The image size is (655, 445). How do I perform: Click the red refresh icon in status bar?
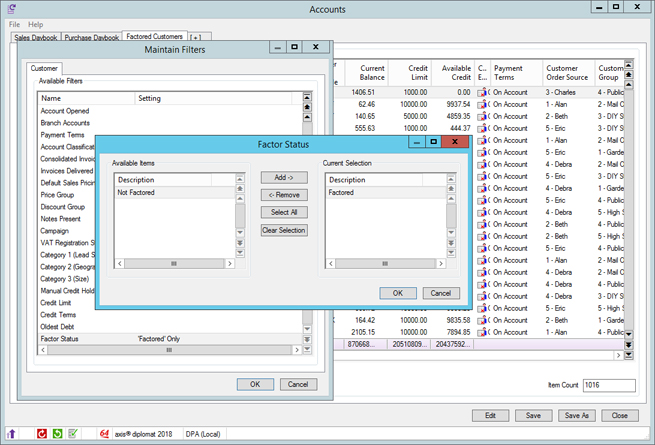point(42,434)
